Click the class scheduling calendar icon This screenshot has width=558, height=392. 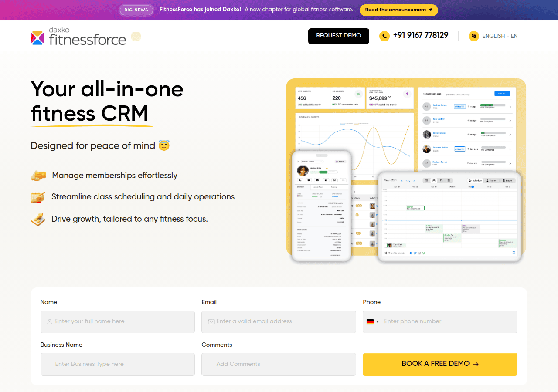point(38,197)
